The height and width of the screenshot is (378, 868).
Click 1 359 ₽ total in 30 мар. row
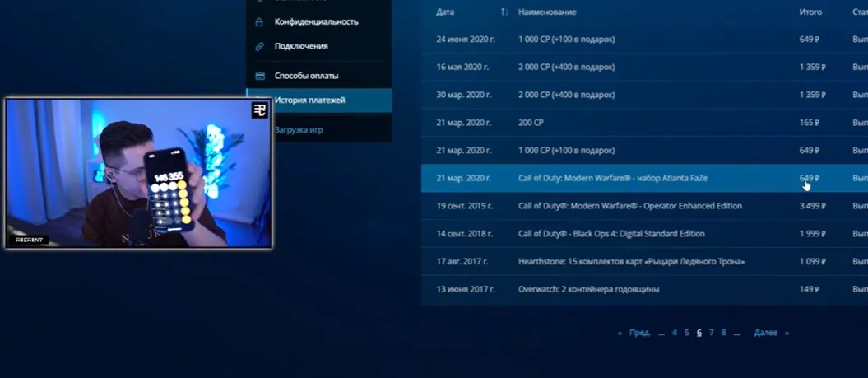tap(813, 95)
